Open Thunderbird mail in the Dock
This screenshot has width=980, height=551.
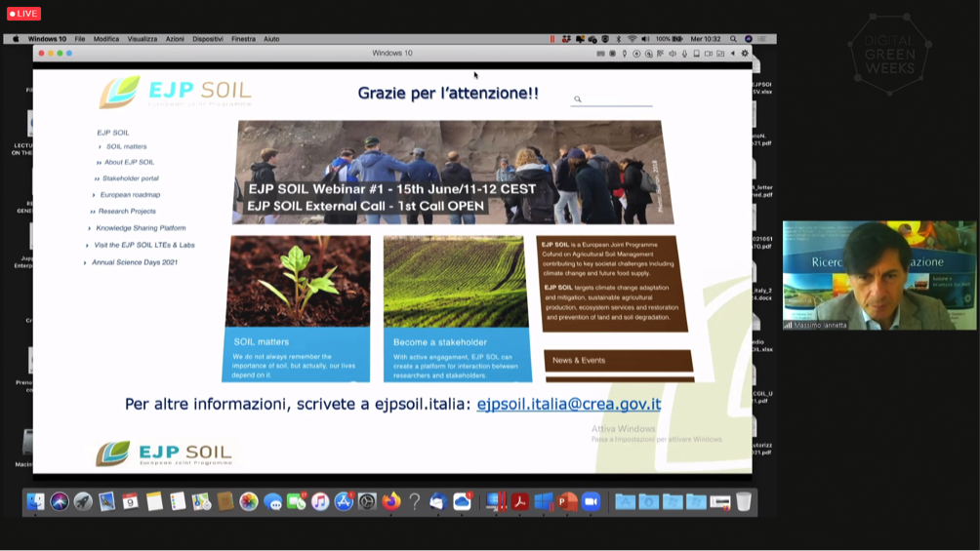click(x=438, y=501)
